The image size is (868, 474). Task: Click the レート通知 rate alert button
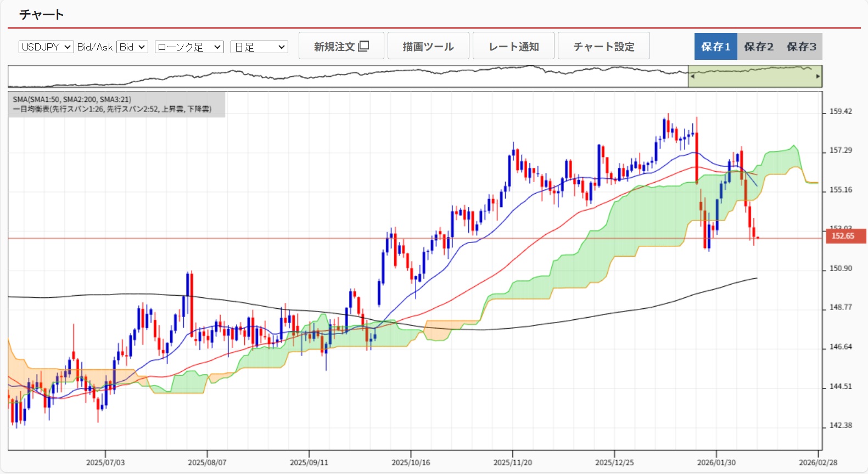(x=513, y=46)
